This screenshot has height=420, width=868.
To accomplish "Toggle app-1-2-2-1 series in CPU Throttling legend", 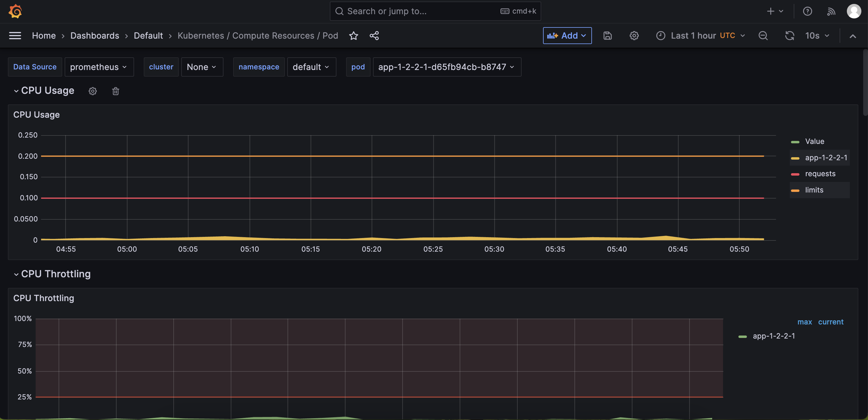I will [x=774, y=336].
